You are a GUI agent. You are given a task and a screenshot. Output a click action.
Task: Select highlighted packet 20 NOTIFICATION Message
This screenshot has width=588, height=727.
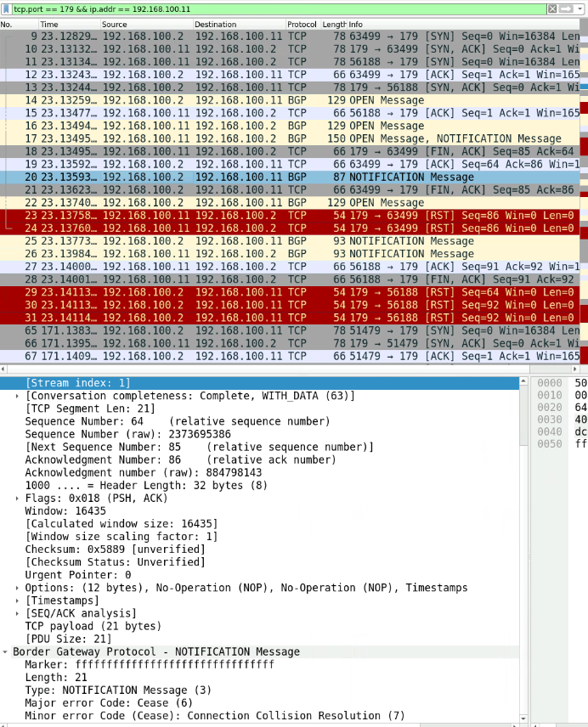pos(290,178)
